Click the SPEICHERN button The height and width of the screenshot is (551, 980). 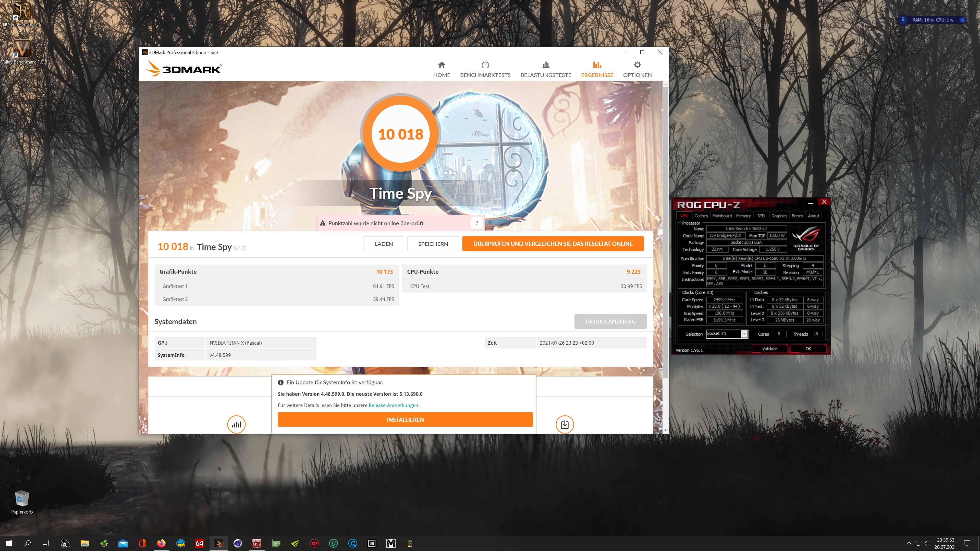coord(433,244)
